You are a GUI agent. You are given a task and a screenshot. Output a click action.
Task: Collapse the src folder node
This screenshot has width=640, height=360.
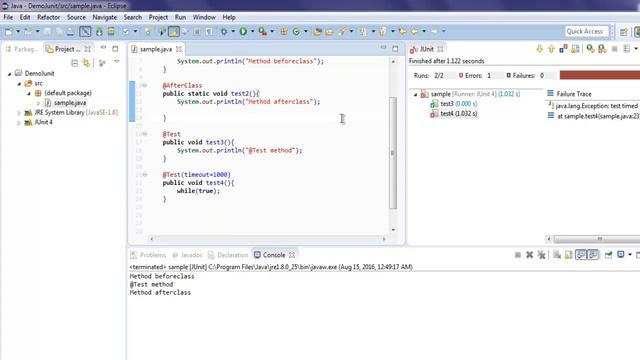pos(19,84)
